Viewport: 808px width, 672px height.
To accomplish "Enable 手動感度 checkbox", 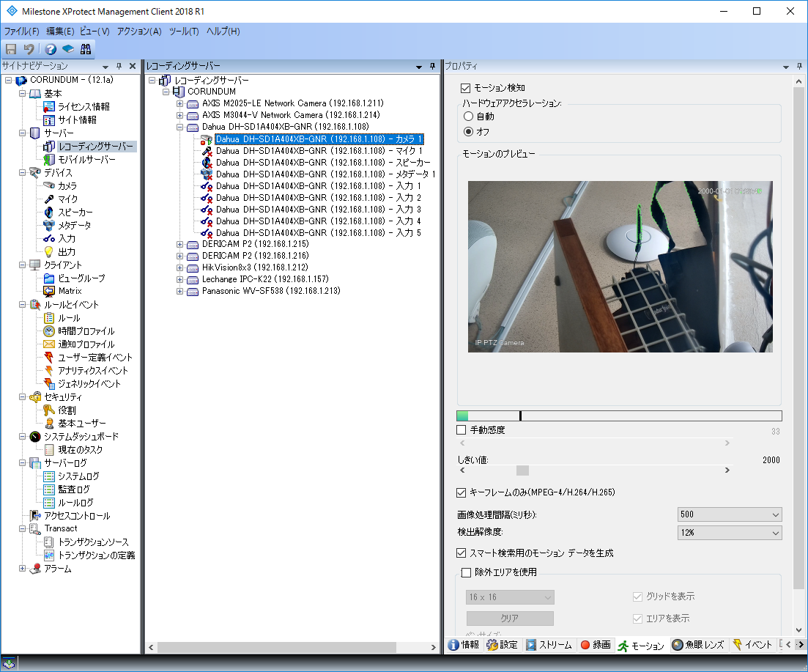I will pyautogui.click(x=462, y=429).
